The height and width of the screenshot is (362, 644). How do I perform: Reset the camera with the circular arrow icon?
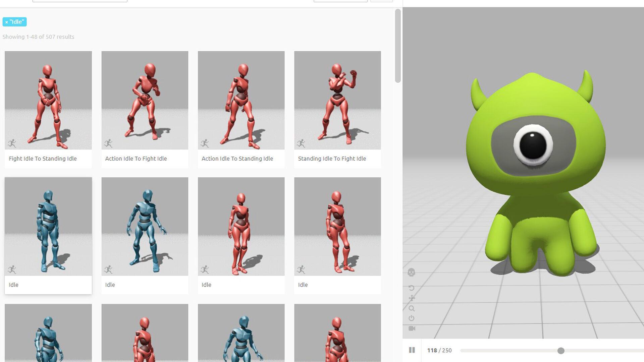[412, 288]
